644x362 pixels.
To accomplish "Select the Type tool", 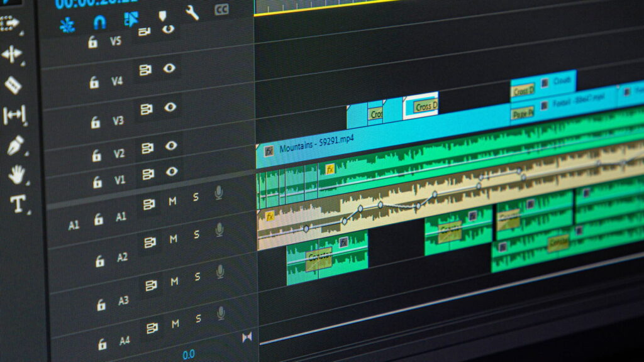I will point(17,203).
